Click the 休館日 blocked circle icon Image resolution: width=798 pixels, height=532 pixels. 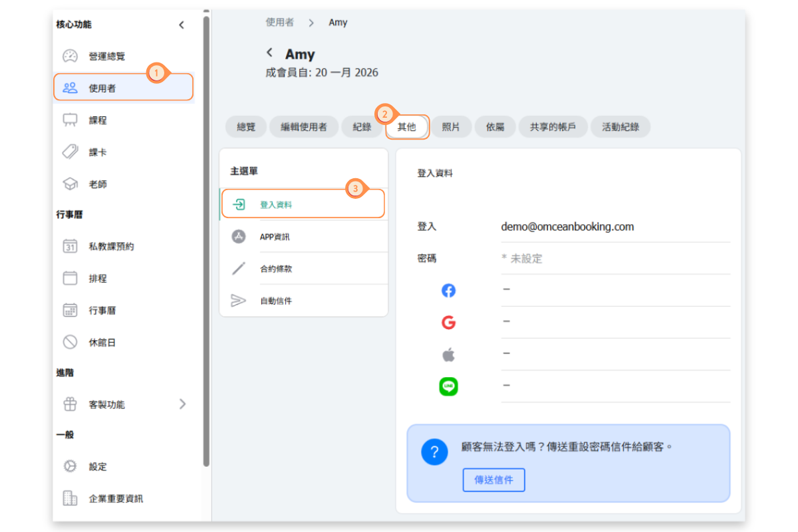(70, 342)
